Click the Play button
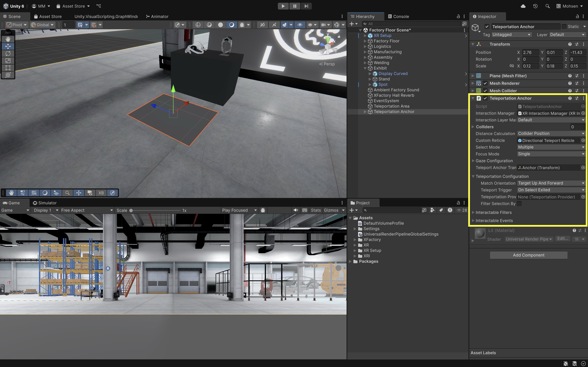The width and height of the screenshot is (588, 367). [x=283, y=6]
